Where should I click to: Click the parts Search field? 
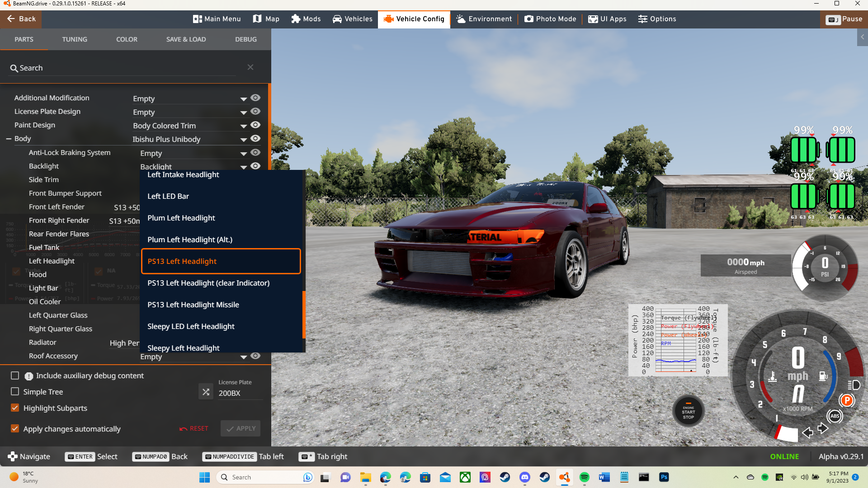pos(122,68)
